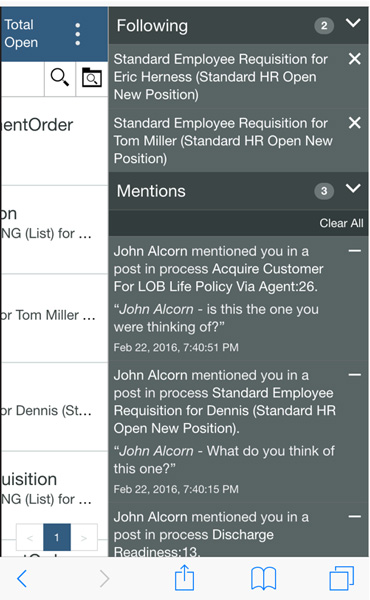The width and height of the screenshot is (370, 600).
Task: Open the Acquire Customer For LOB Life Policy mention
Action: [x=218, y=269]
